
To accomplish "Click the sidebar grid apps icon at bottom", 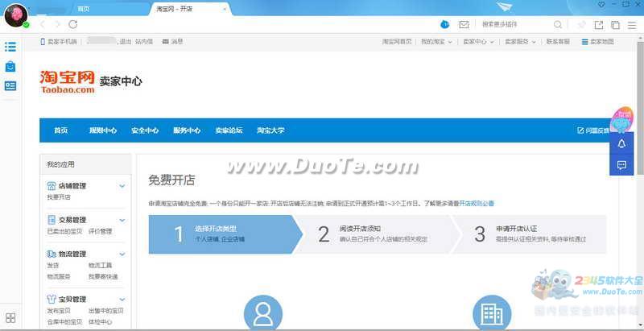I will click(10, 318).
